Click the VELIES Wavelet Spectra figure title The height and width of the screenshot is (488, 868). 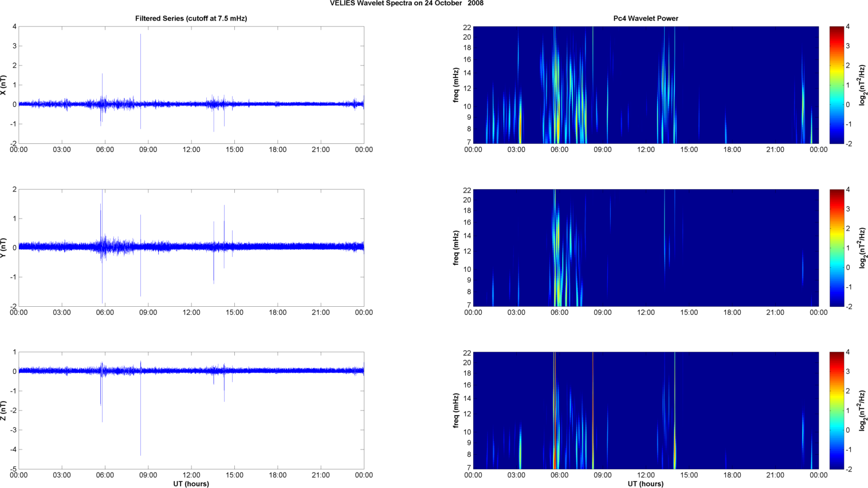point(406,3)
